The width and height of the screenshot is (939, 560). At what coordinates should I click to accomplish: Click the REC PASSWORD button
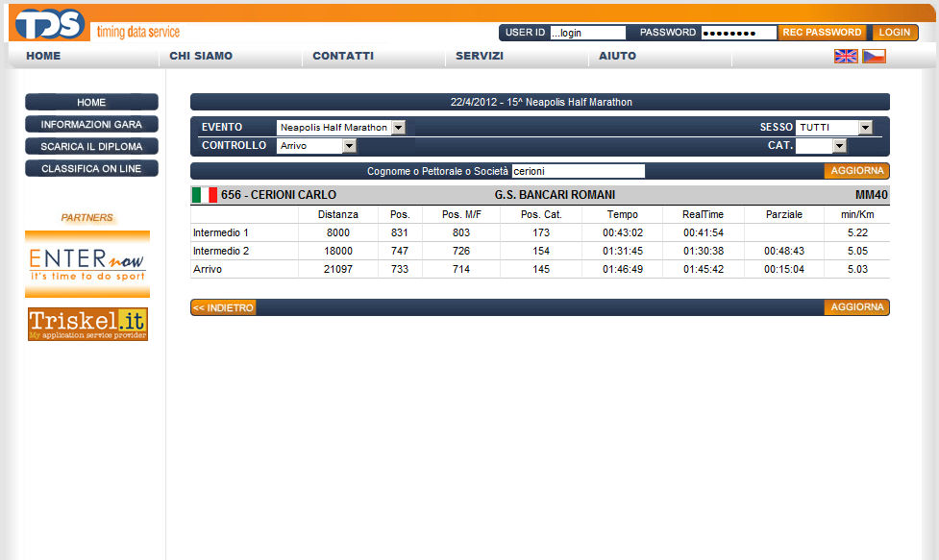point(822,32)
